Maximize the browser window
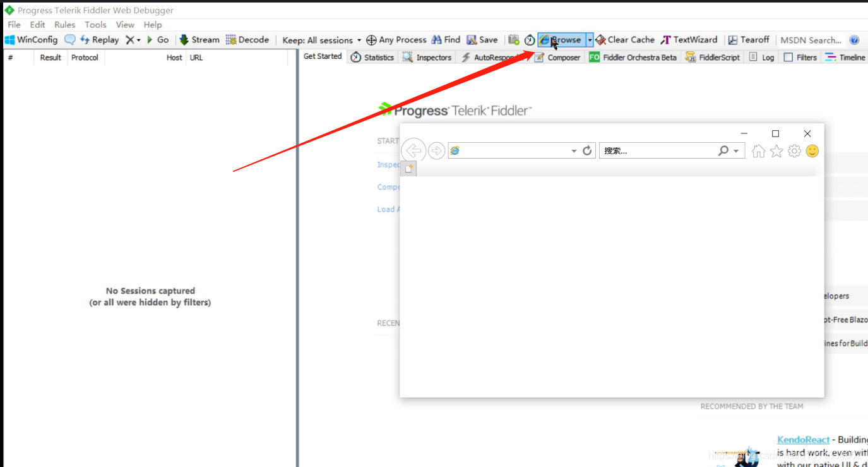This screenshot has height=467, width=868. coord(776,133)
